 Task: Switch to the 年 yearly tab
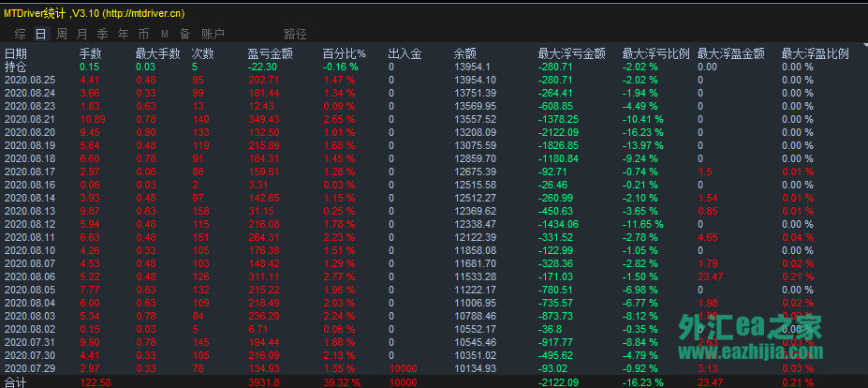pos(124,34)
